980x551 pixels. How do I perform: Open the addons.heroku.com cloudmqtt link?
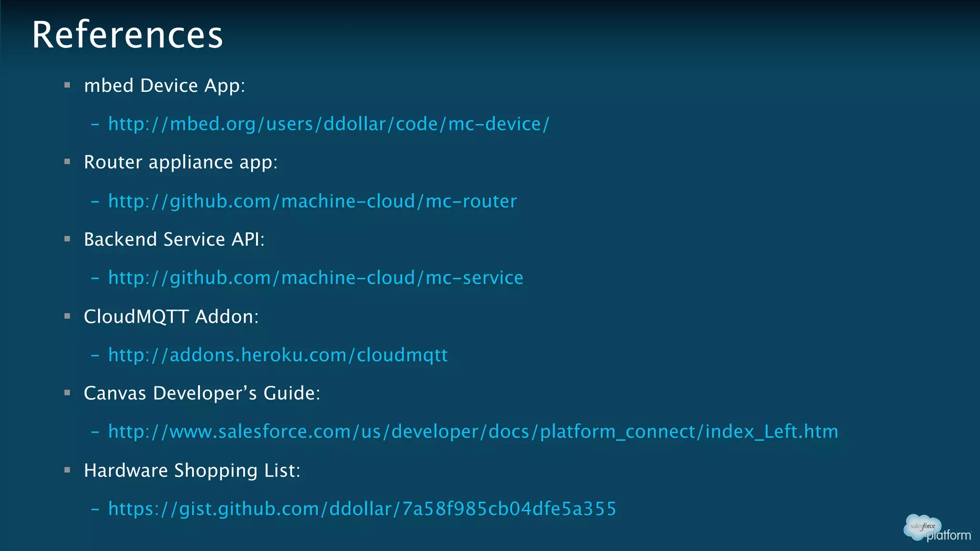pos(278,355)
